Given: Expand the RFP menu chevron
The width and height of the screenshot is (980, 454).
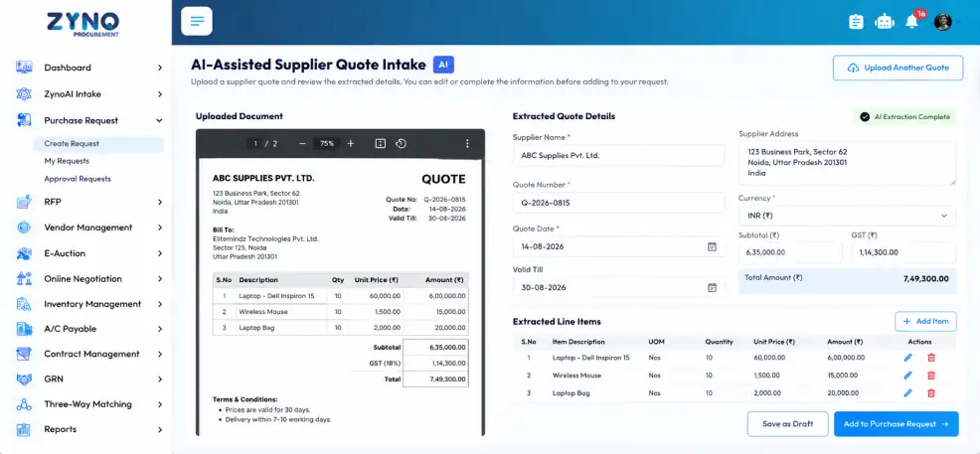Looking at the screenshot, I should click(159, 202).
